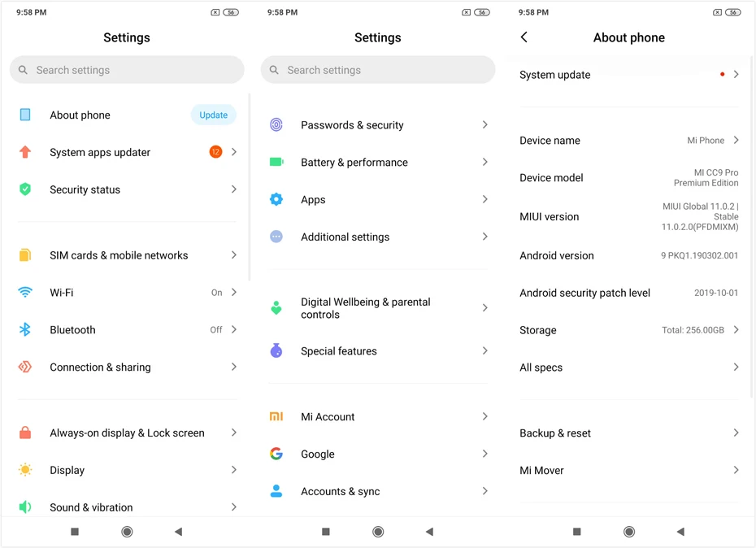Tap the Wi-Fi On status text
Image resolution: width=756 pixels, height=548 pixels.
(x=216, y=293)
